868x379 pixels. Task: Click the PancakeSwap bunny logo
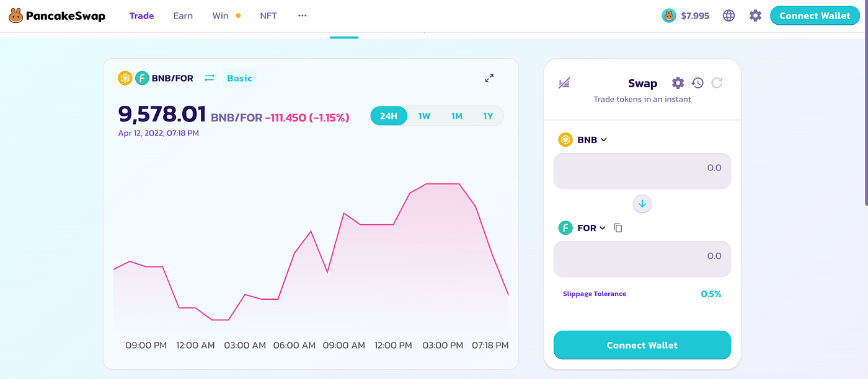point(16,15)
